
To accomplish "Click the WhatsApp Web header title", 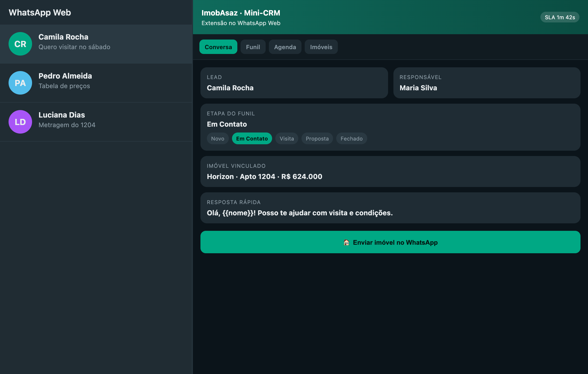I will pyautogui.click(x=40, y=13).
